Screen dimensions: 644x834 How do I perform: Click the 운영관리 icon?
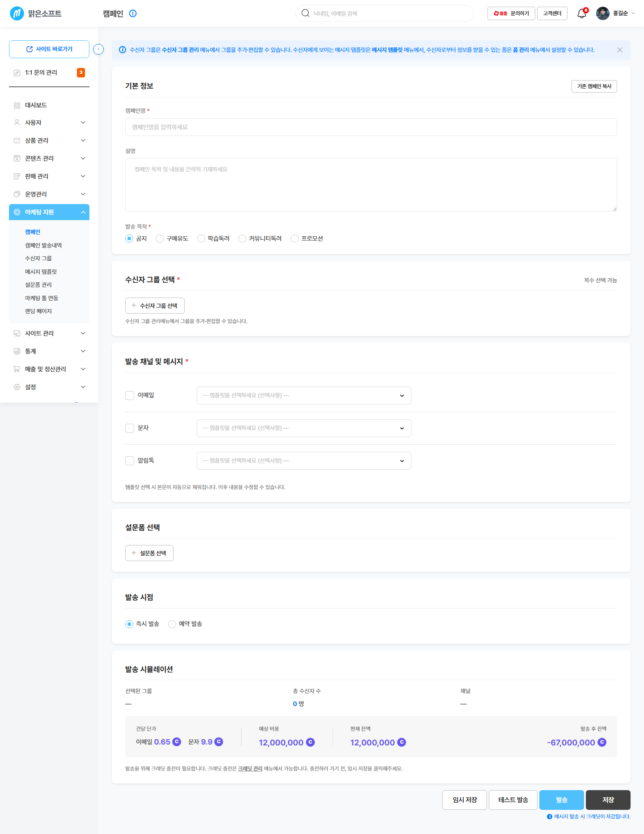tap(17, 194)
